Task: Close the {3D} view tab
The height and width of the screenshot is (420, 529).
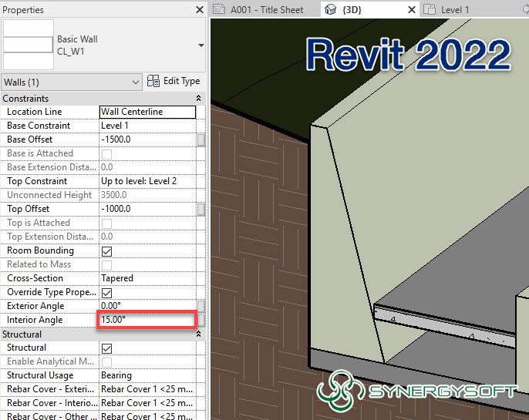Action: click(x=411, y=10)
